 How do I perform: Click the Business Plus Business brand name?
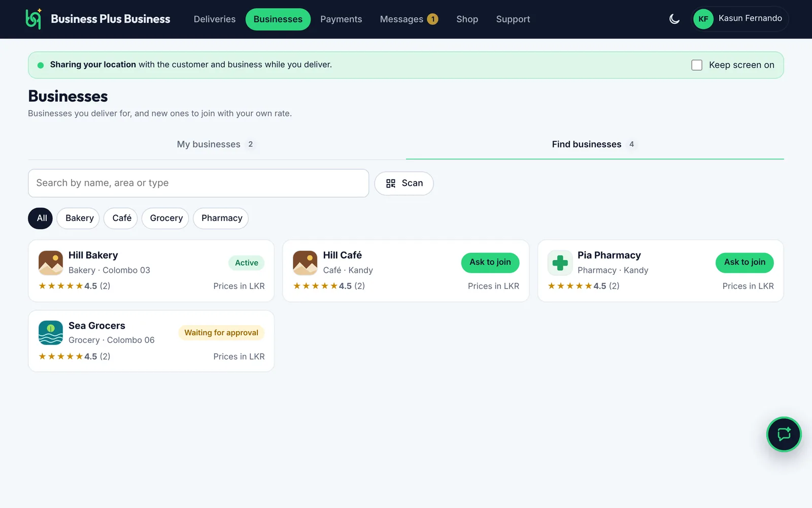(111, 19)
